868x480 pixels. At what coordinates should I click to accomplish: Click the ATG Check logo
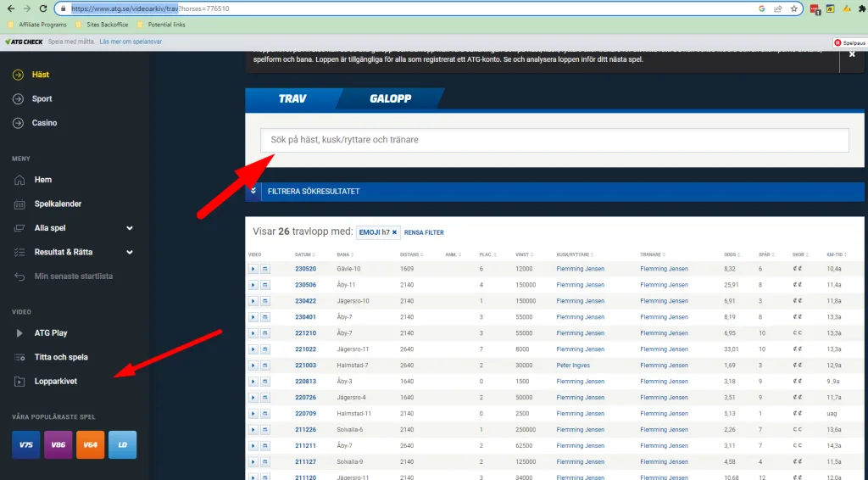(24, 42)
